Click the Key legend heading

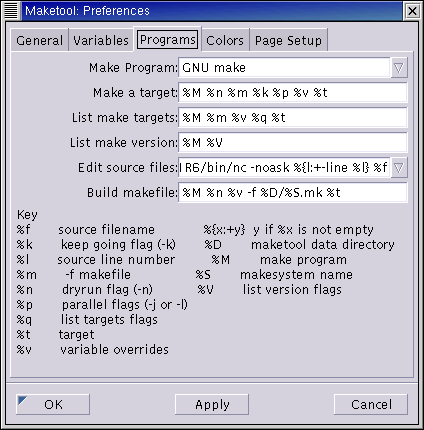27,215
